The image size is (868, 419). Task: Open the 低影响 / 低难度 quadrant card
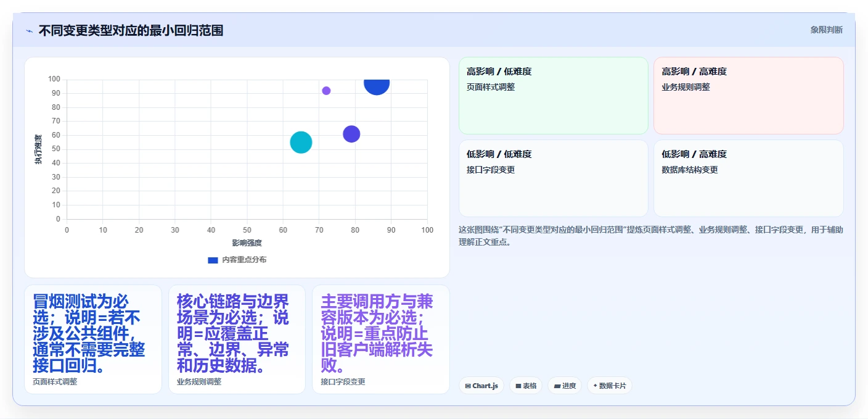553,178
